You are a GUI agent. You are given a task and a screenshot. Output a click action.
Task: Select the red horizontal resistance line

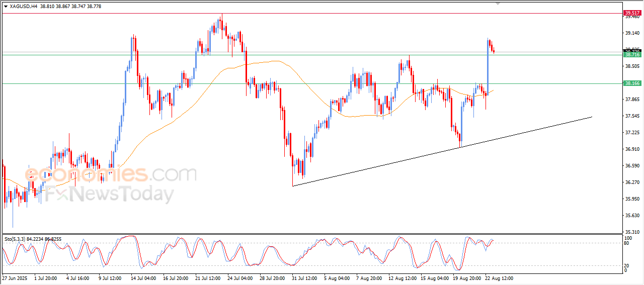tap(312, 13)
